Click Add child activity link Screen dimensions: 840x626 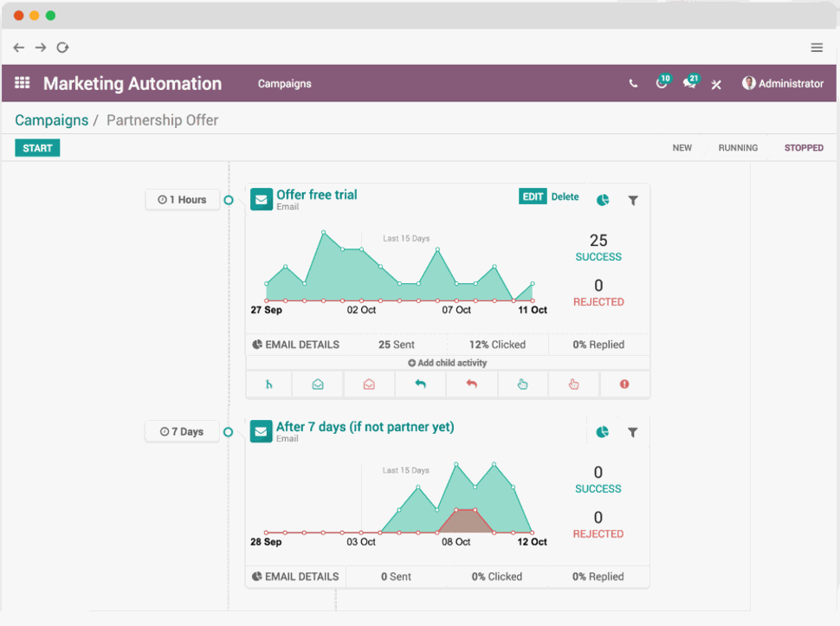(448, 363)
